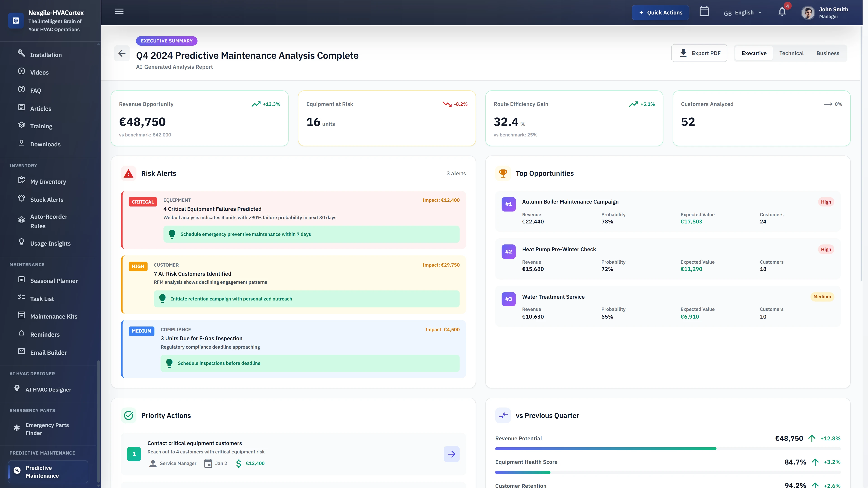Click the Export PDF button

tap(699, 53)
